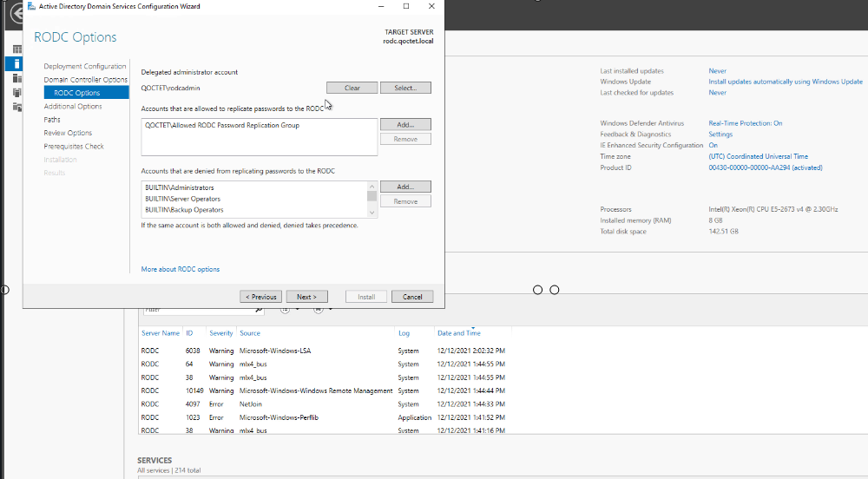Close the AD DS Configuration Wizard window
This screenshot has height=479, width=868.
[x=431, y=6]
